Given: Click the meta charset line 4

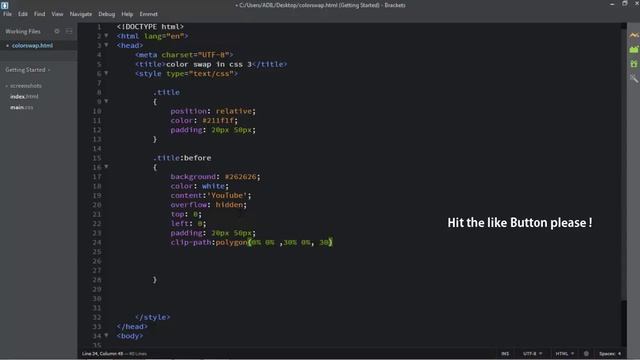Looking at the screenshot, I should click(184, 55).
